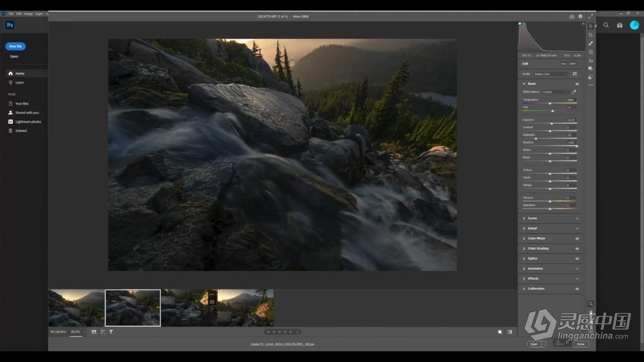Click the Auto adjustment button
Image resolution: width=644 pixels, height=362 pixels.
coord(563,64)
